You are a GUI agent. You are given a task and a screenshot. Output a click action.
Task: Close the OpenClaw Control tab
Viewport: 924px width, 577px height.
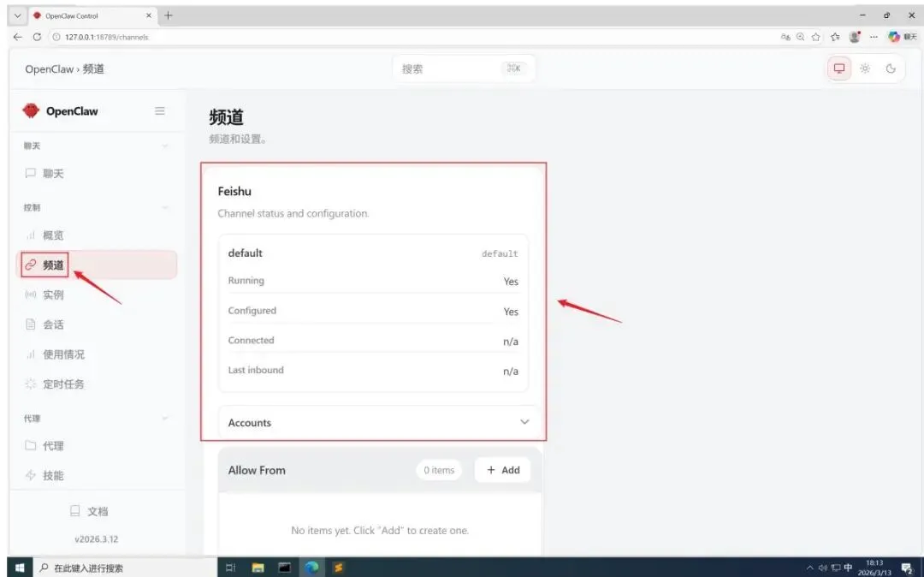pyautogui.click(x=149, y=15)
